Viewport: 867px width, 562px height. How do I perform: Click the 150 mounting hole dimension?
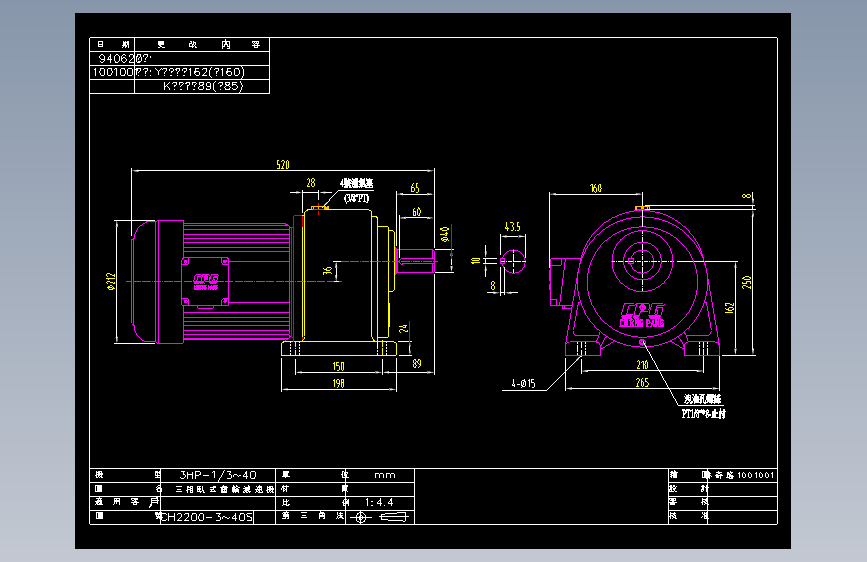point(338,366)
